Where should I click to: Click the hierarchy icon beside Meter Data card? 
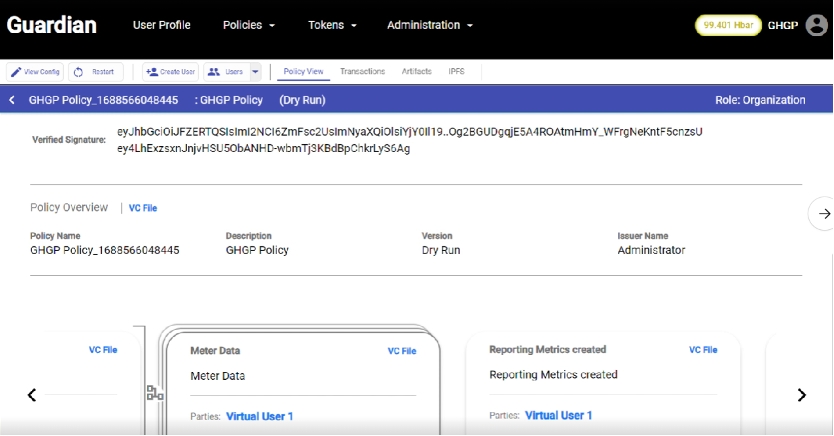(x=155, y=393)
